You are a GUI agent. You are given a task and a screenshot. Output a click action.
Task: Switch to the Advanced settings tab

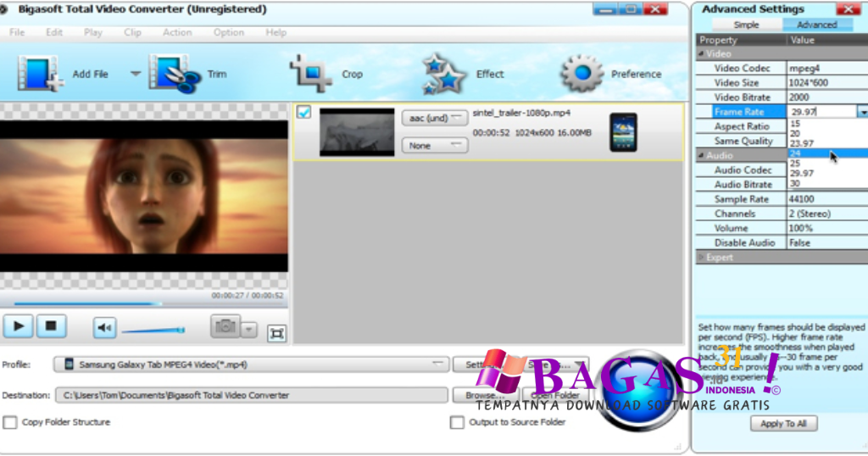click(x=816, y=25)
